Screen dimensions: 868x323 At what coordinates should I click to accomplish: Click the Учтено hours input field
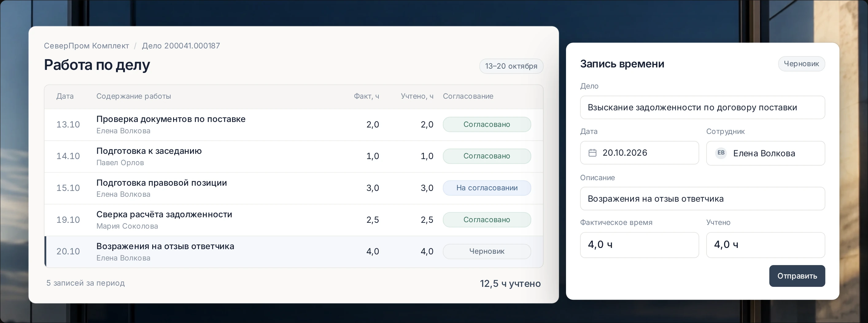pyautogui.click(x=765, y=245)
